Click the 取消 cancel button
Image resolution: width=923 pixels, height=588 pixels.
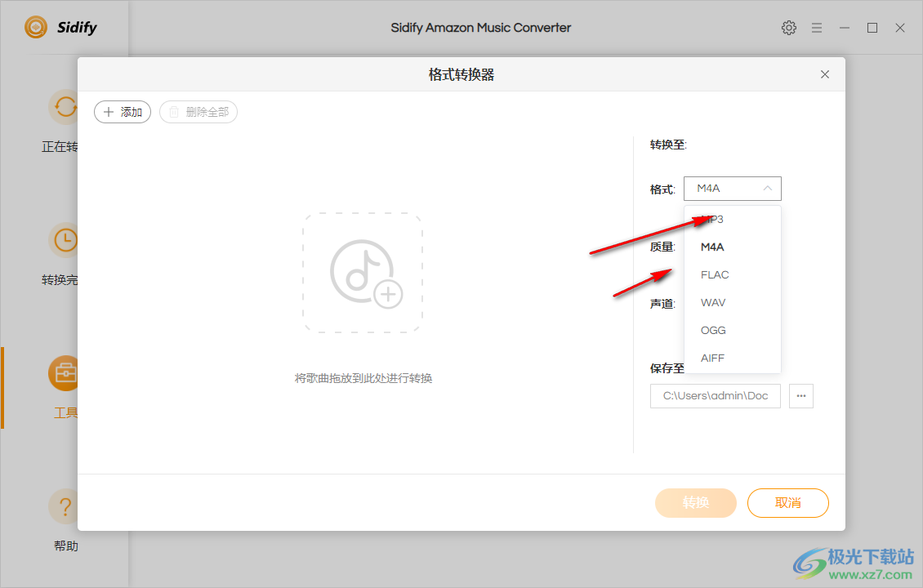787,502
